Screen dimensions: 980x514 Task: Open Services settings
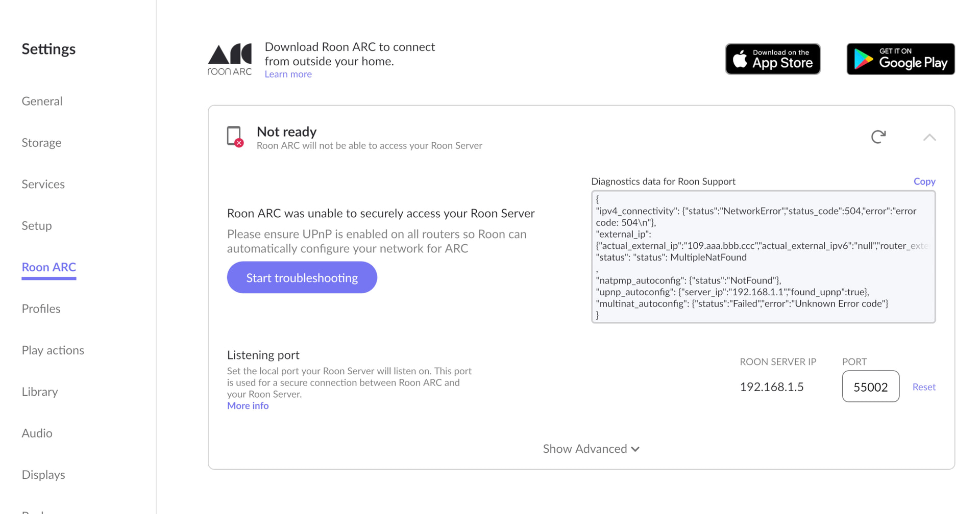click(43, 184)
